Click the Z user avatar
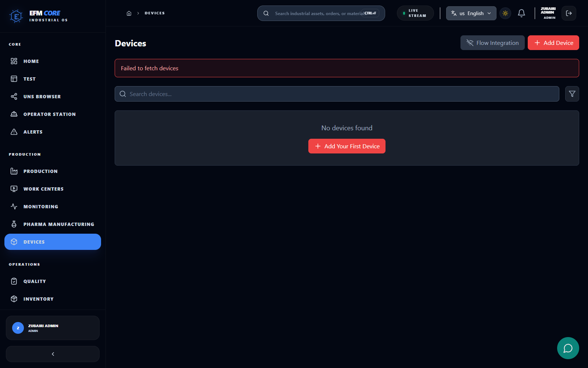 pyautogui.click(x=18, y=328)
